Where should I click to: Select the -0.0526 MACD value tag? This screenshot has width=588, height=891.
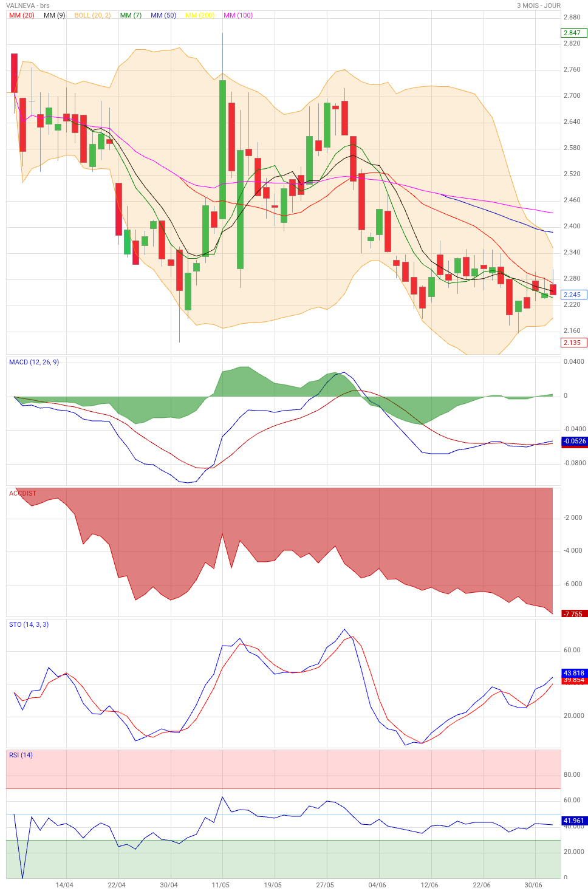(575, 442)
